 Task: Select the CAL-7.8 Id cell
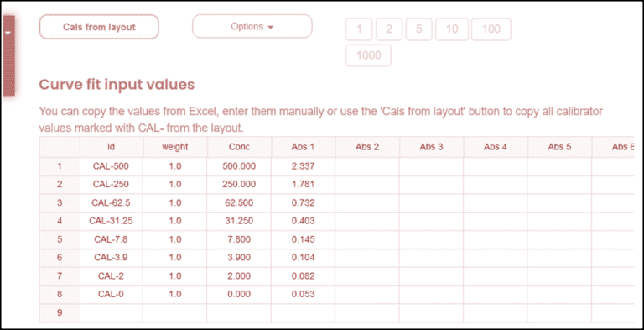[111, 239]
